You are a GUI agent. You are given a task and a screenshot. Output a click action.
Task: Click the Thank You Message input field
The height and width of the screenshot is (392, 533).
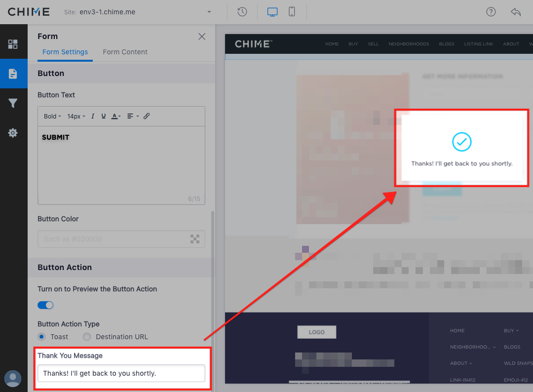(x=121, y=373)
